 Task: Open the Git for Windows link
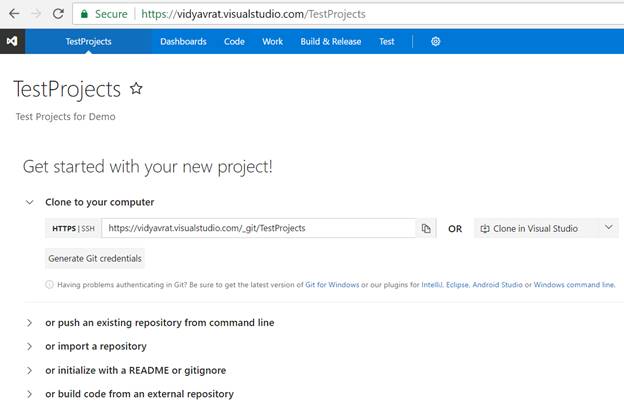pos(332,285)
